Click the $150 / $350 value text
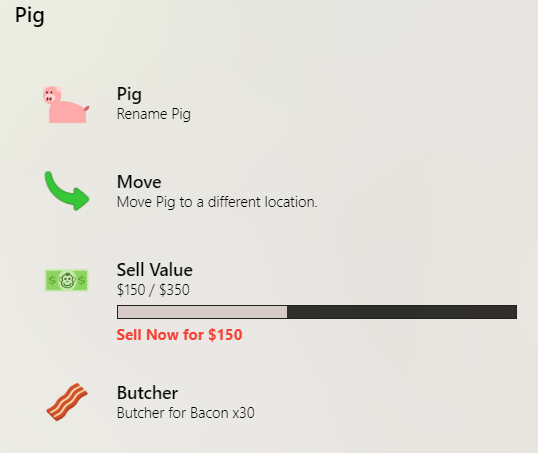Image resolution: width=538 pixels, height=453 pixels. (x=153, y=290)
